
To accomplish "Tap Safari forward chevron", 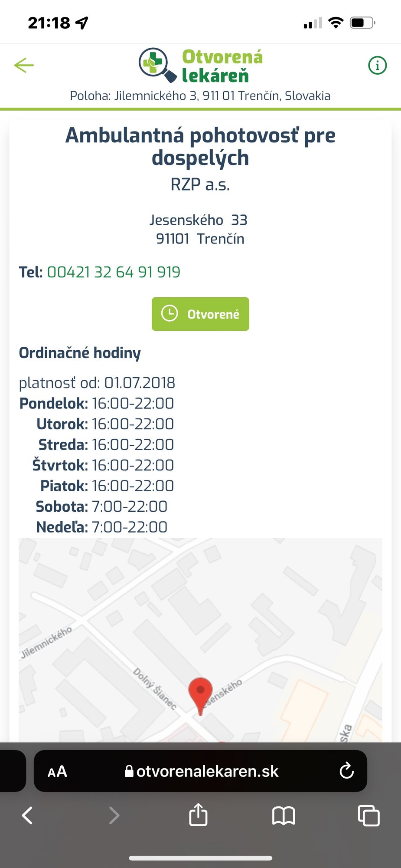I will pyautogui.click(x=114, y=815).
